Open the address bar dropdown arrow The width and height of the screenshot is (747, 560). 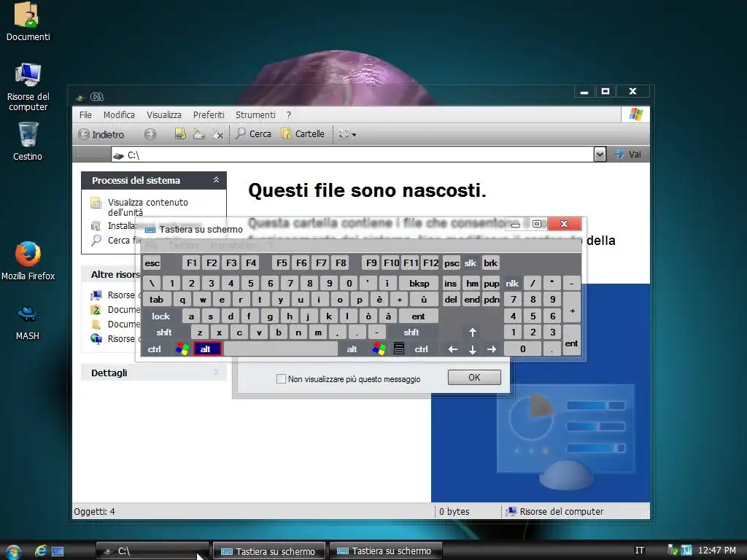(x=600, y=155)
